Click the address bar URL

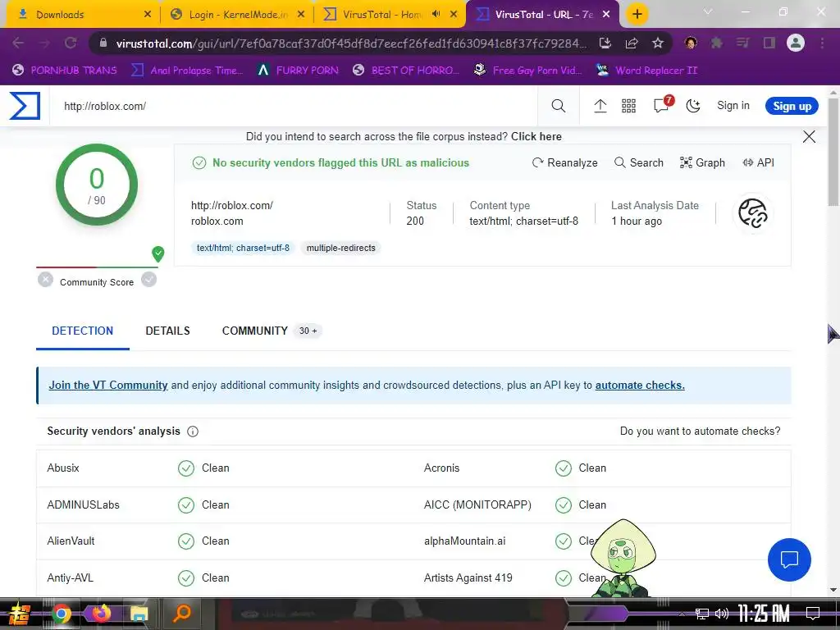tap(351, 43)
